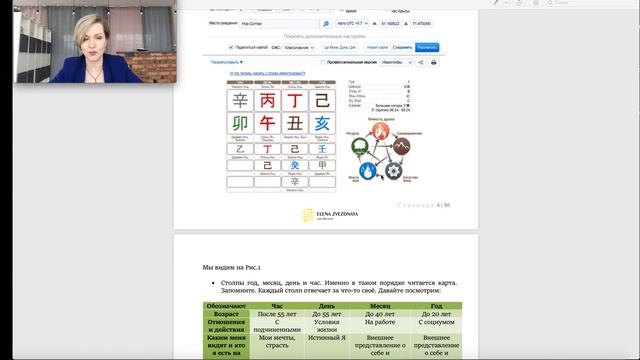This screenshot has width=640, height=360.
Task: Click the blue 亥 branch cell
Action: [322, 123]
